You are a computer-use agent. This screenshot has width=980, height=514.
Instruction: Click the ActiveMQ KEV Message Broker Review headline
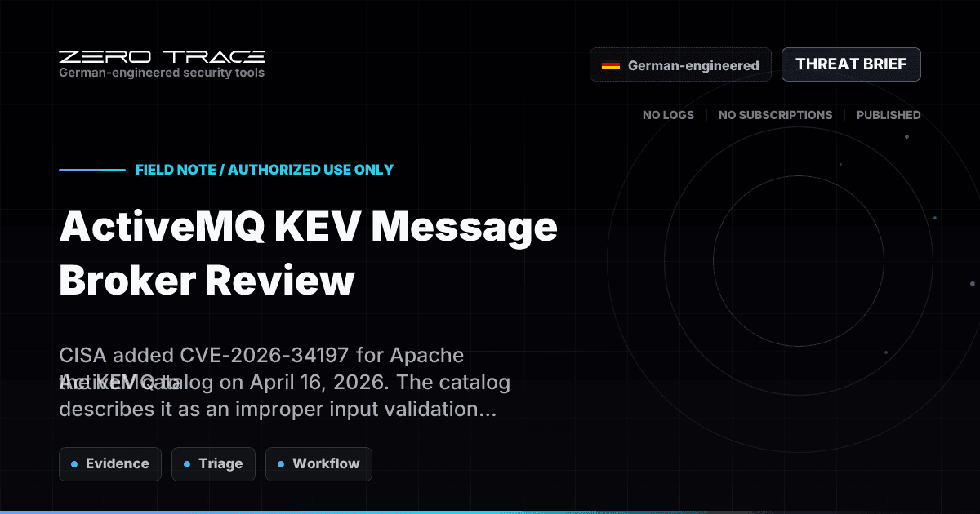click(308, 253)
